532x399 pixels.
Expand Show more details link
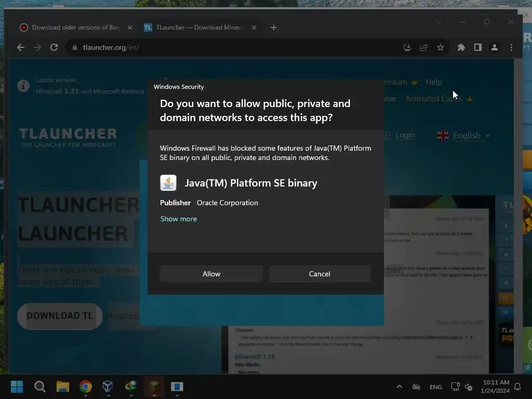[x=179, y=219]
